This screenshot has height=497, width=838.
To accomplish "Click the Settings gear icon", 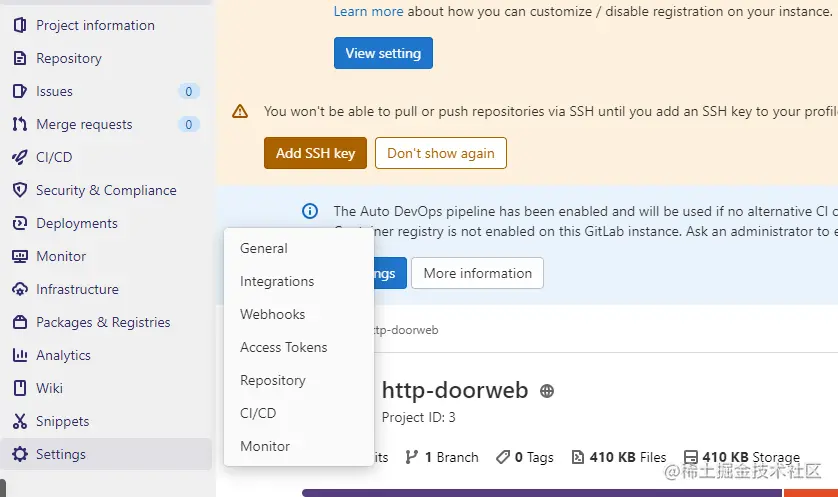I will click(20, 454).
